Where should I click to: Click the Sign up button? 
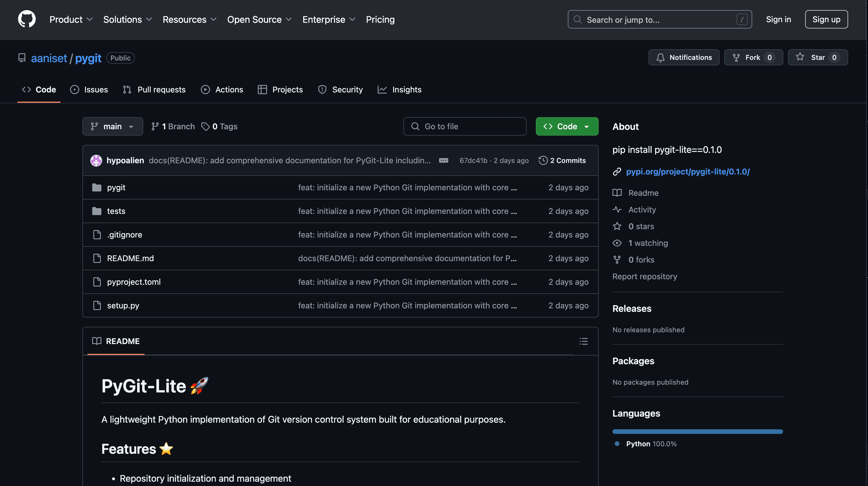pyautogui.click(x=826, y=20)
